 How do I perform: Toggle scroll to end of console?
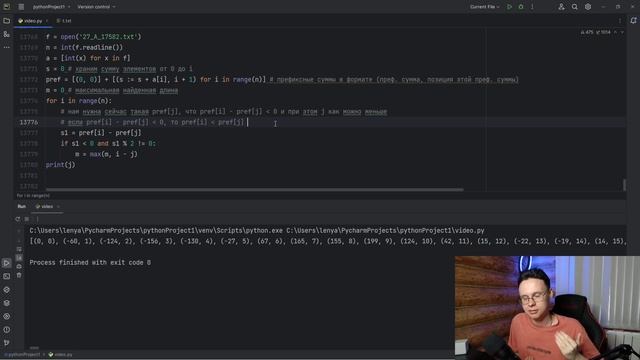tap(19, 258)
